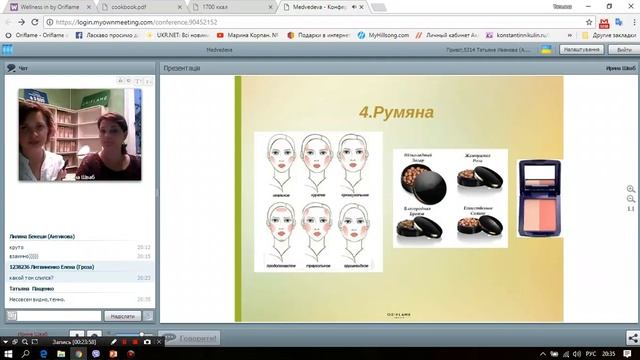Zoom in on the presentation slide
The height and width of the screenshot is (360, 640).
631,189
